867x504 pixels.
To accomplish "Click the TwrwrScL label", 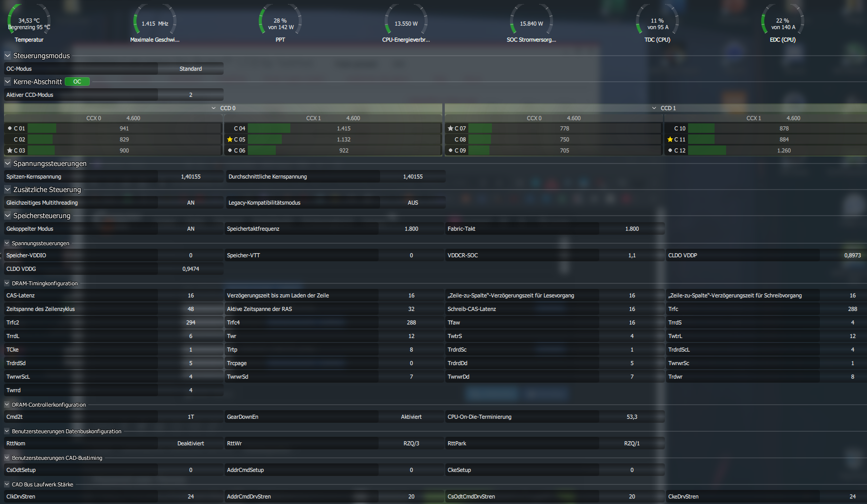I will [18, 377].
